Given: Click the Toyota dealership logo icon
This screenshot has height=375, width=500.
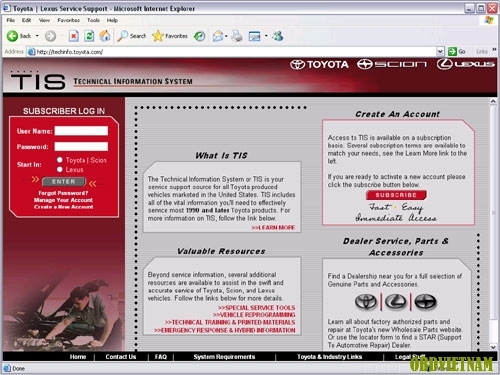Looking at the screenshot, I should 366,302.
